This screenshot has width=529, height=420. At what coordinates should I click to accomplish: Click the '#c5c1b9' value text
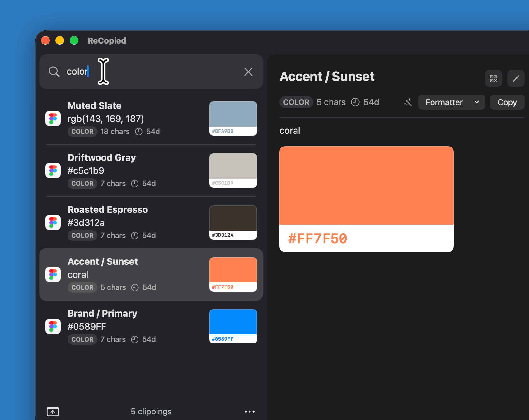[x=86, y=171]
